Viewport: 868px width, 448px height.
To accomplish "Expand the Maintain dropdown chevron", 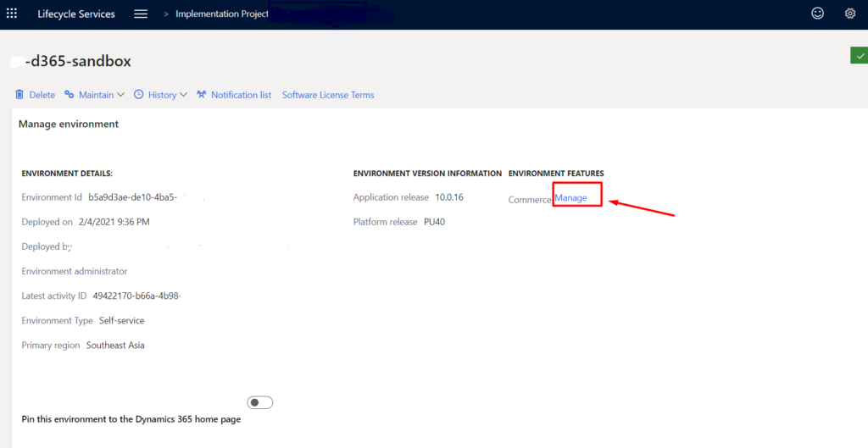I will coord(120,95).
